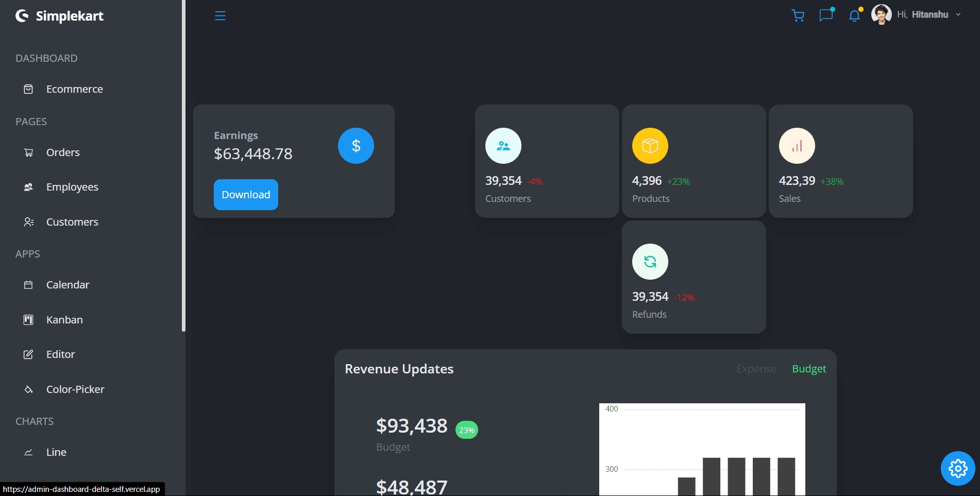This screenshot has width=980, height=496.
Task: Click the 39,354 Refunds value
Action: coord(650,297)
